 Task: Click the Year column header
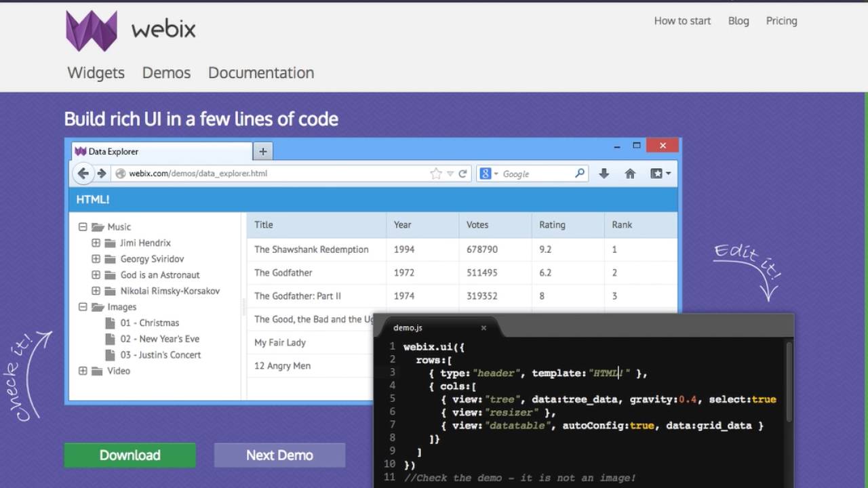[422, 224]
